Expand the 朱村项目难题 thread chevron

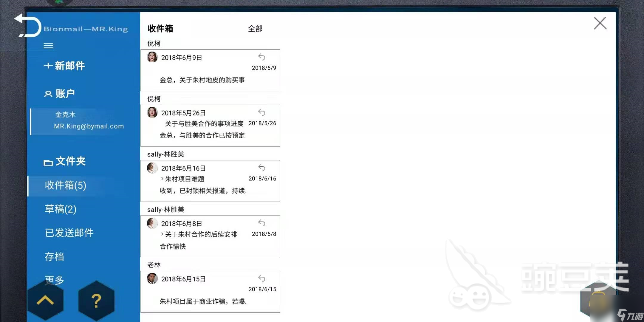click(162, 179)
